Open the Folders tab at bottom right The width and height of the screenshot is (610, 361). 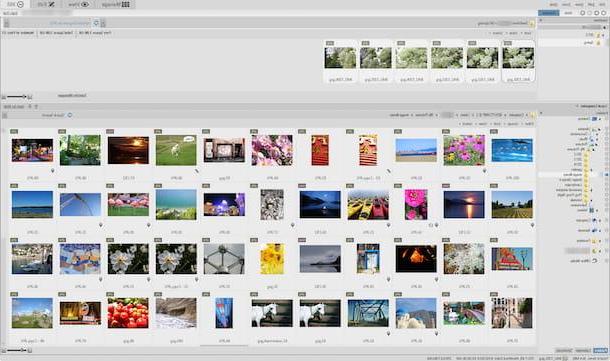point(600,350)
